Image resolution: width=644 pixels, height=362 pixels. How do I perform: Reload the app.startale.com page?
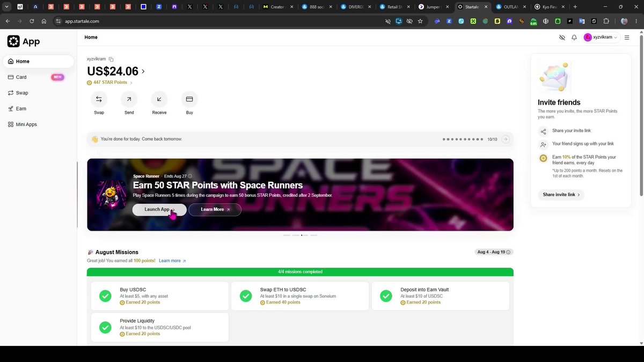[x=32, y=21]
